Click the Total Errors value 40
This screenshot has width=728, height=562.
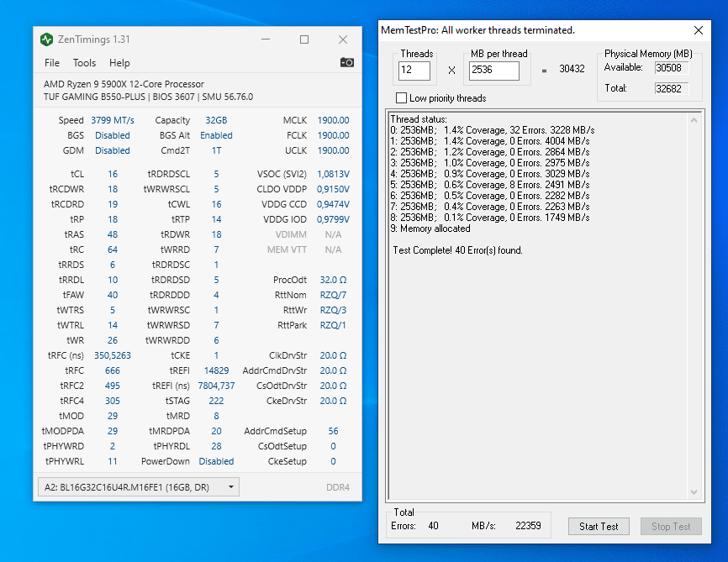(x=433, y=526)
